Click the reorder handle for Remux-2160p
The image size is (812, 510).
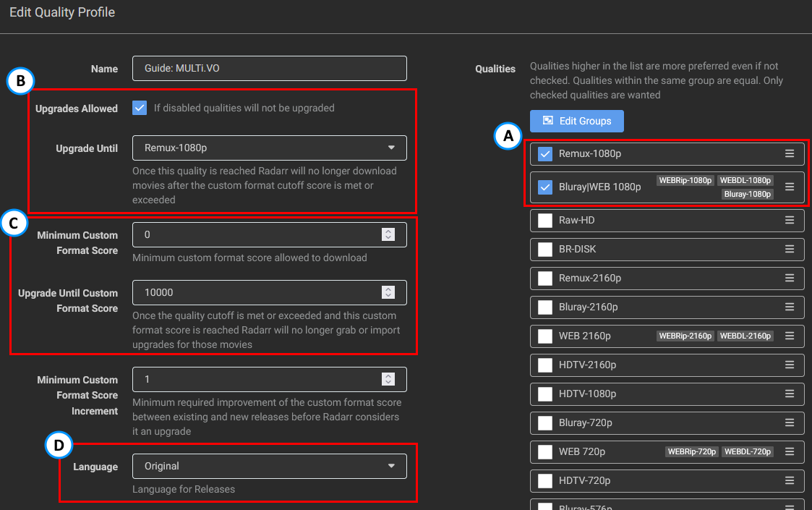(790, 278)
